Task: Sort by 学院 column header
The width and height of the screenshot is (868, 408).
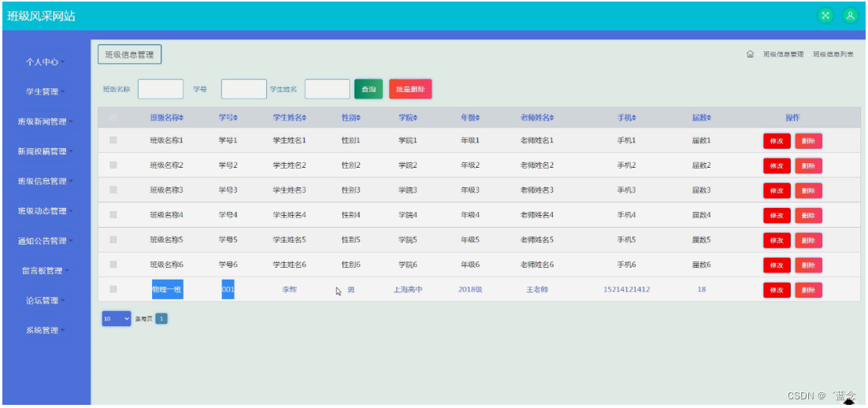Action: tap(408, 118)
